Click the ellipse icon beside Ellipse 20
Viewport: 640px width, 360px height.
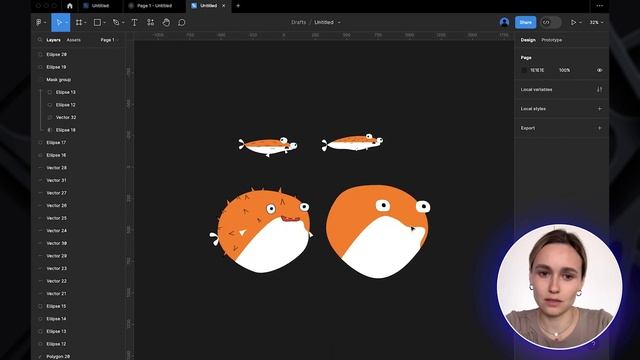coord(40,54)
